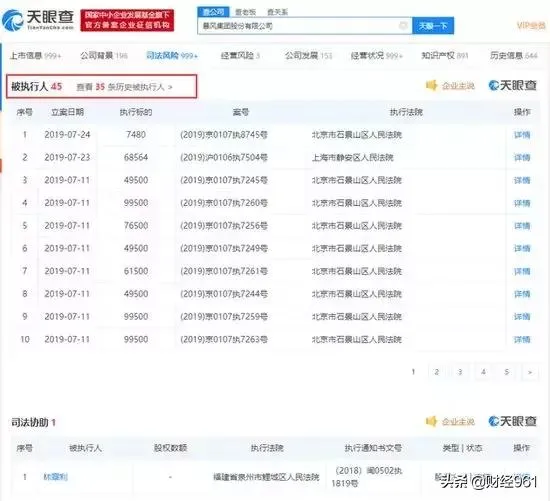Go to page 5 of results
Image resolution: width=550 pixels, height=501 pixels.
[x=507, y=372]
